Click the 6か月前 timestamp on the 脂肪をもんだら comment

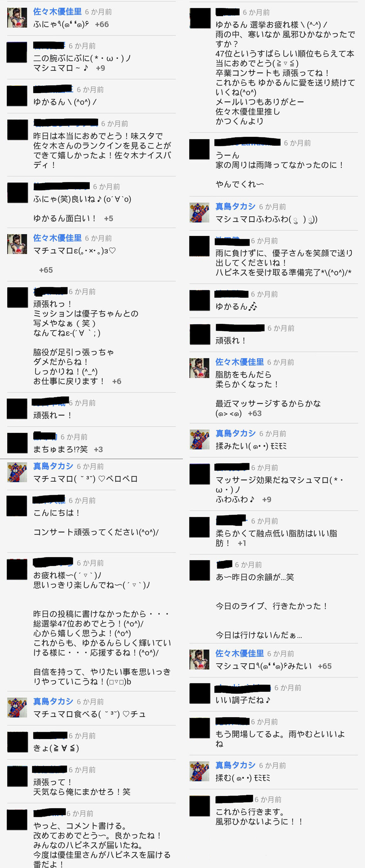click(x=281, y=362)
